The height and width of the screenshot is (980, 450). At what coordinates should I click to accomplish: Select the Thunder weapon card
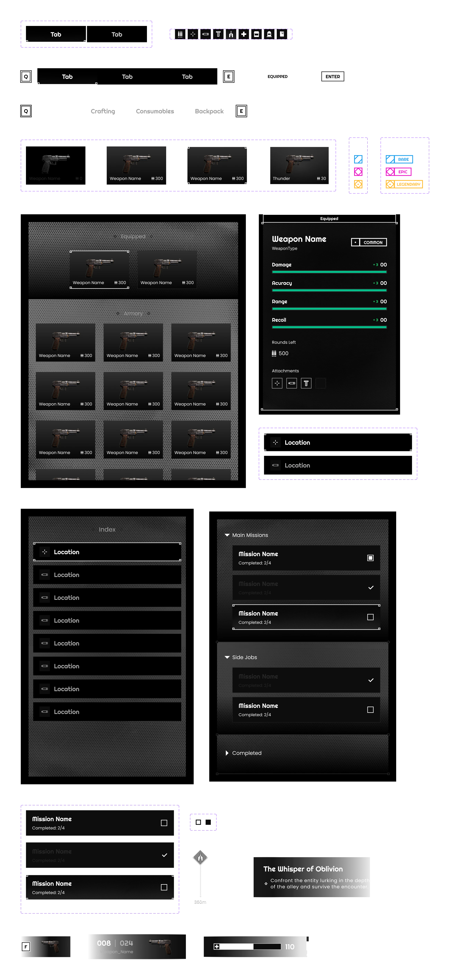pos(299,165)
